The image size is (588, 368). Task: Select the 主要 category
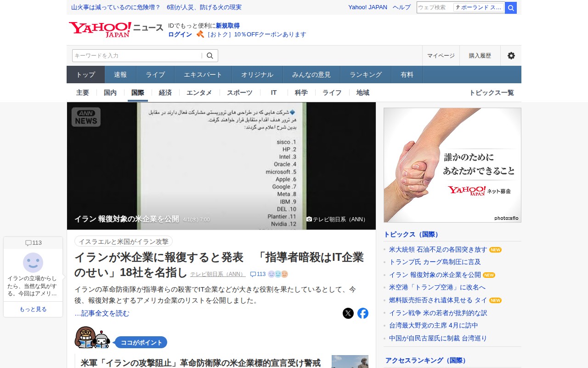click(x=83, y=92)
